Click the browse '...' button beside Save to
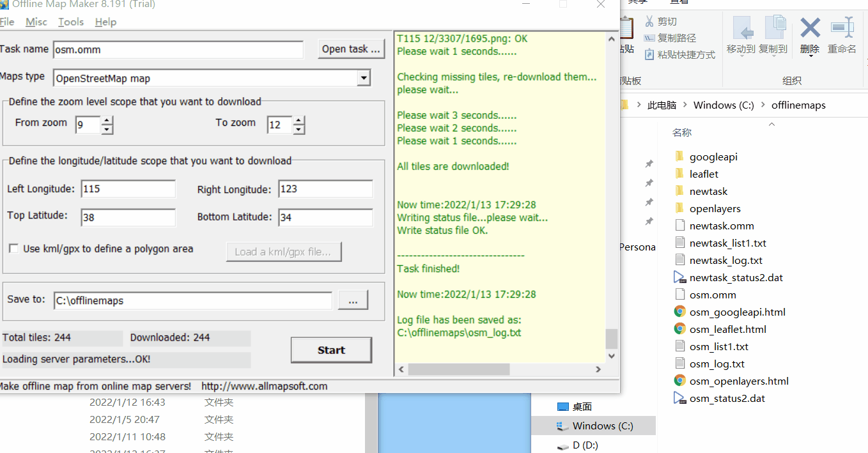Viewport: 868px width, 453px height. click(353, 300)
